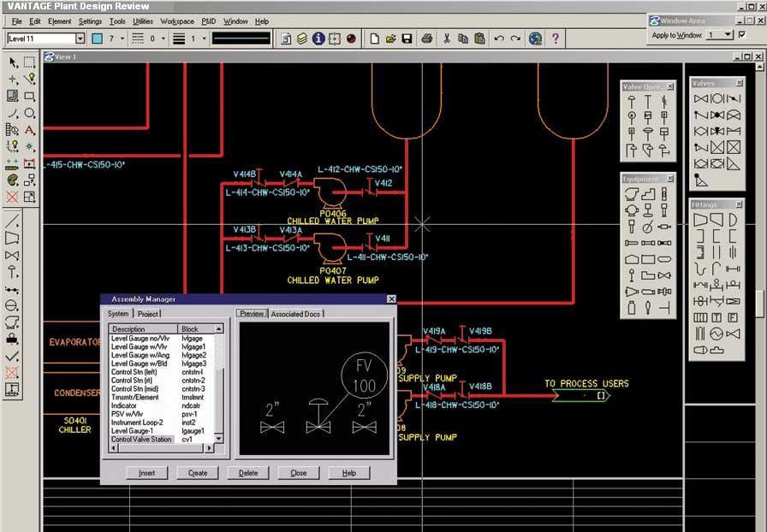The height and width of the screenshot is (532, 767).
Task: Click Create in the Assembly Manager dialog
Action: coord(197,472)
